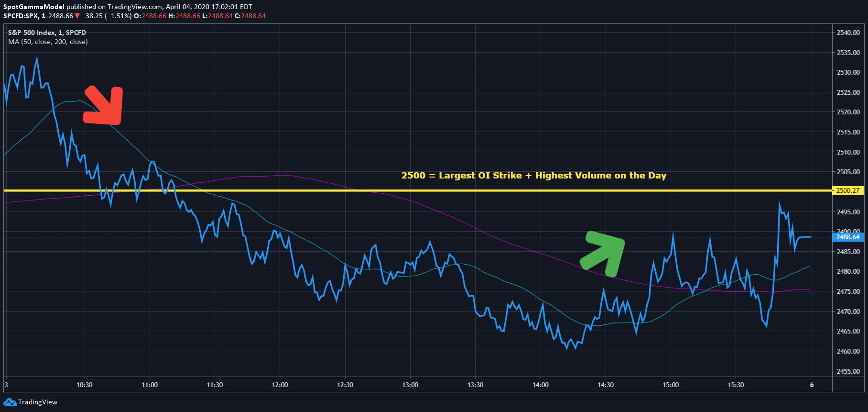Click the blue 2488.64 current price label
Screen dimensions: 868x412
848,237
